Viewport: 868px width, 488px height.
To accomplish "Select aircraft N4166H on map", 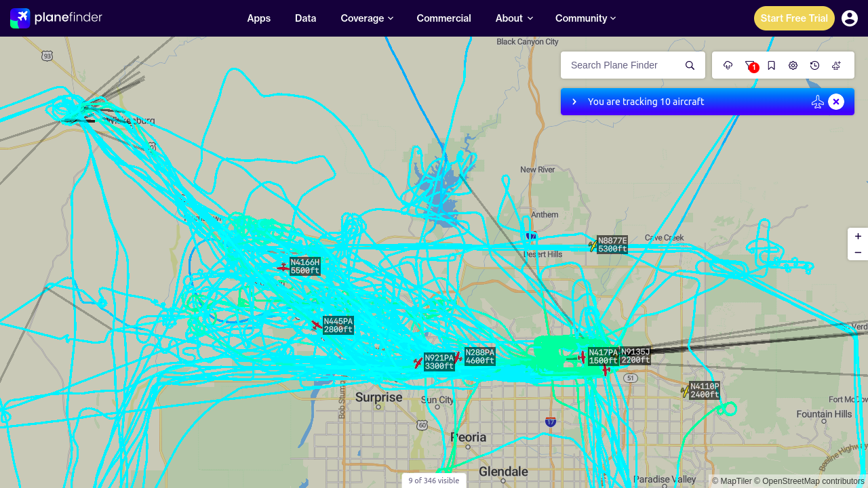I will coord(283,267).
